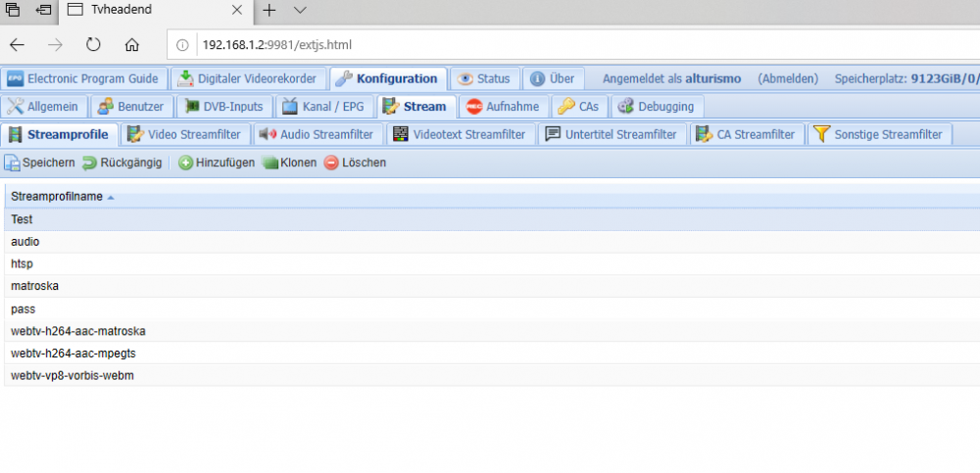
Task: Select the webtv-h264-aac-matroska profile row
Action: [x=492, y=331]
